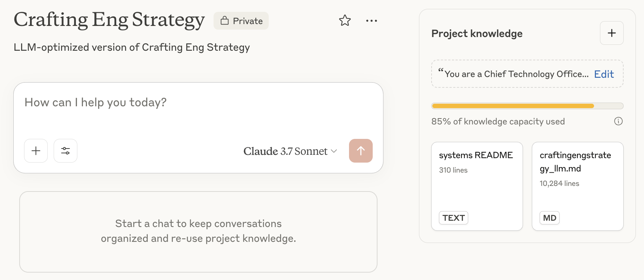Viewport: 644px width, 280px height.
Task: Click the MD badge on the markdown file
Action: [549, 218]
